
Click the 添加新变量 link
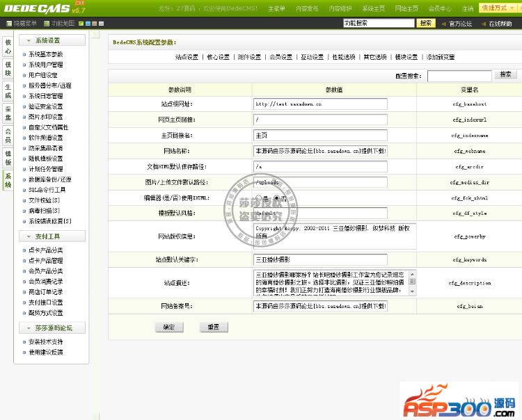point(440,57)
